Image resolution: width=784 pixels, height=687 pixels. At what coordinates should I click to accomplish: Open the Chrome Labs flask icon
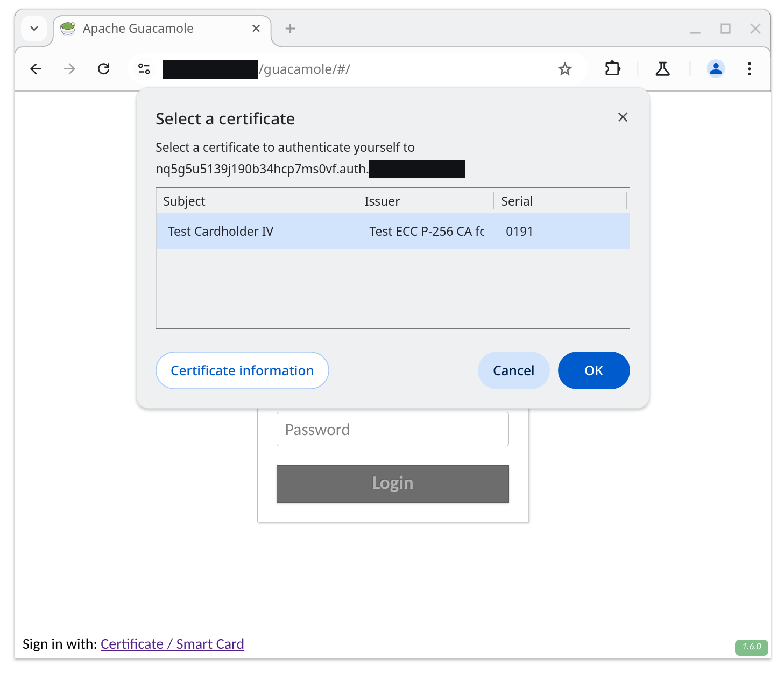[x=662, y=69]
